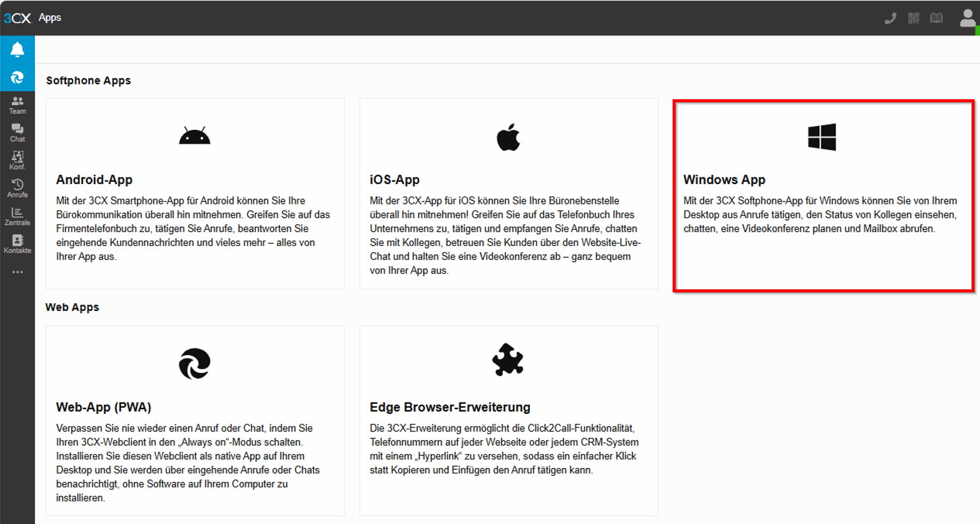Image resolution: width=980 pixels, height=524 pixels.
Task: Click the Windows logo in Windows App card
Action: coord(822,137)
